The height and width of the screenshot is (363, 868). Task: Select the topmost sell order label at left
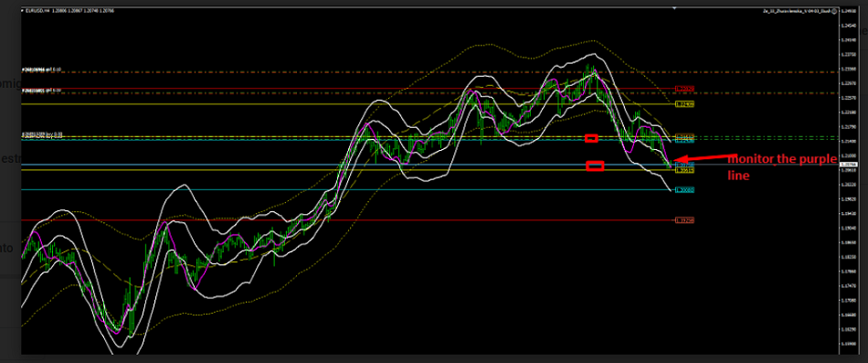coord(41,69)
